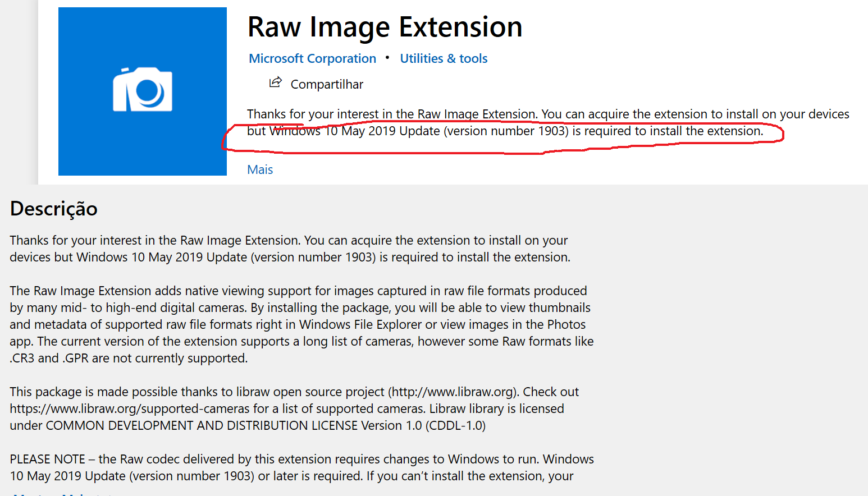Open the Microsoft Corporation publisher link
The width and height of the screenshot is (868, 496).
[312, 59]
